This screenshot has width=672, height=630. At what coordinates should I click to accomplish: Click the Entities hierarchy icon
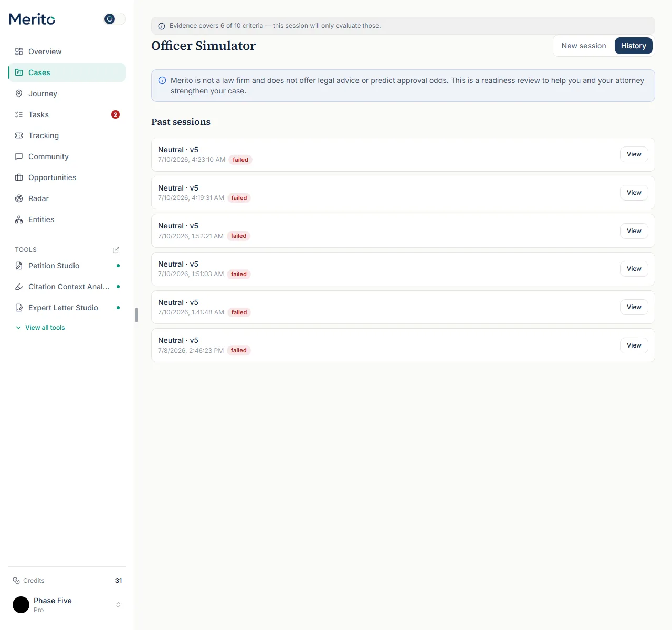(x=19, y=219)
